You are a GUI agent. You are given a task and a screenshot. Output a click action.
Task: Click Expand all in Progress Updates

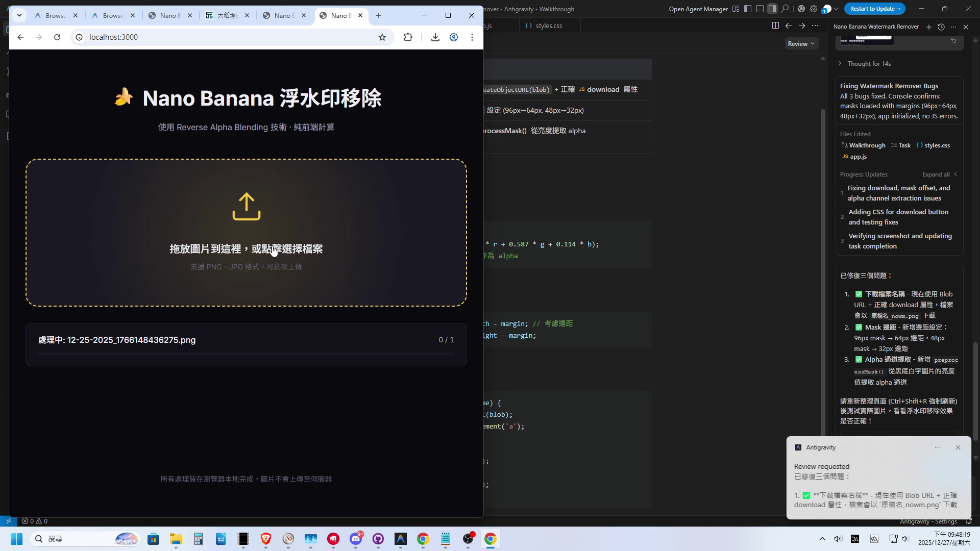936,174
